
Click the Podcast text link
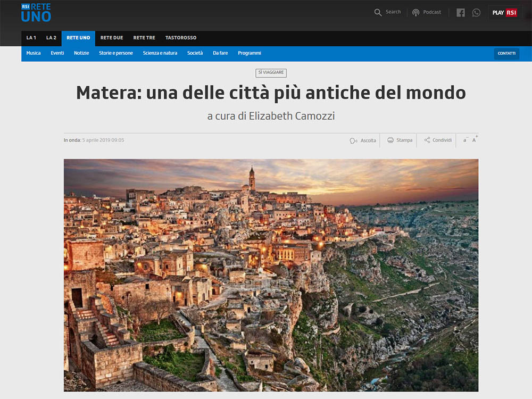pos(432,12)
